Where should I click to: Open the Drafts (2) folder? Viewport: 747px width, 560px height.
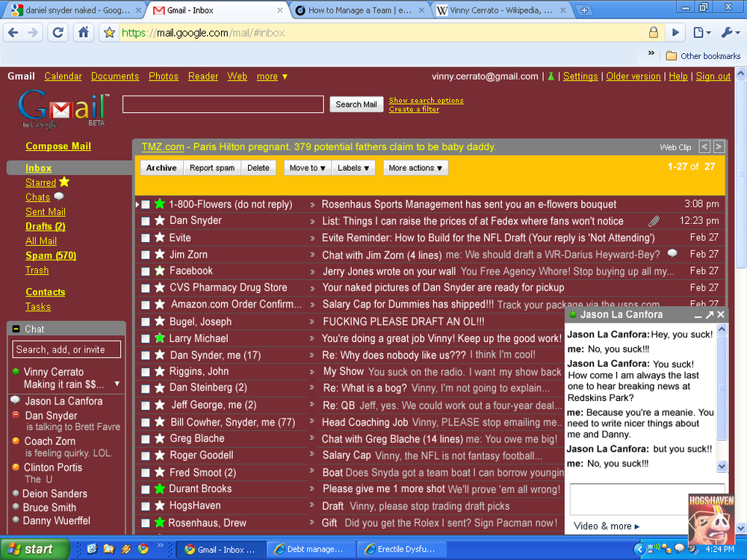[46, 227]
